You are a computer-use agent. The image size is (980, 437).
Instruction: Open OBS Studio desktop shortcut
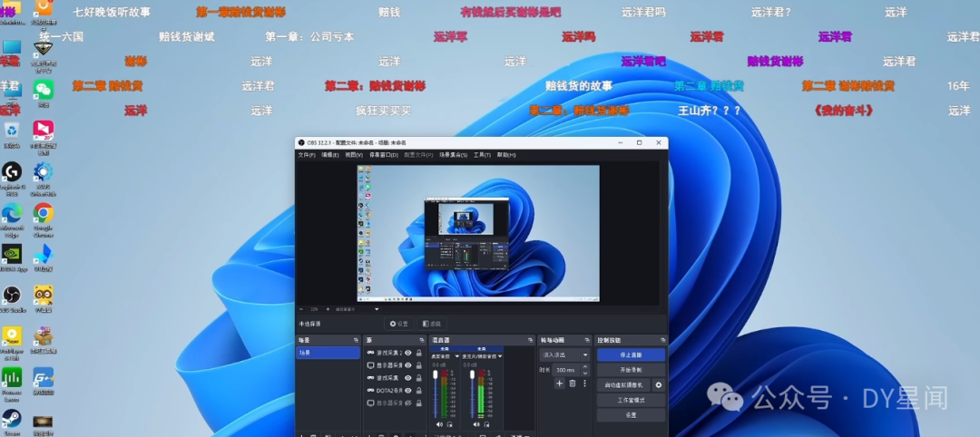(11, 298)
